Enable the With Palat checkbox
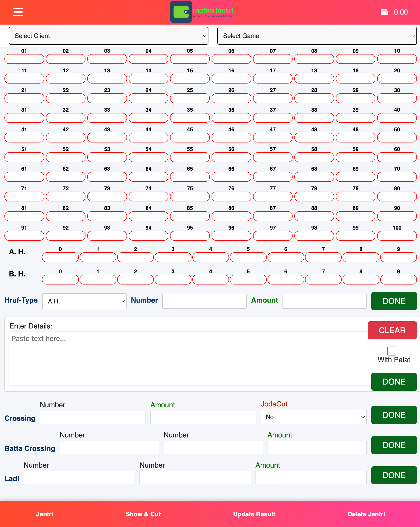Screen dimensions: 420x527 point(391,351)
